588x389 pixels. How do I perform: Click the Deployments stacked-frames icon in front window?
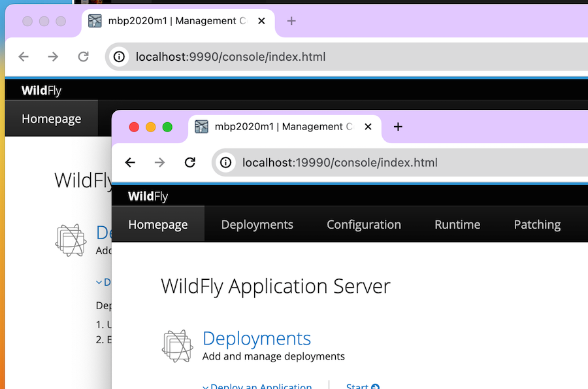(x=178, y=346)
